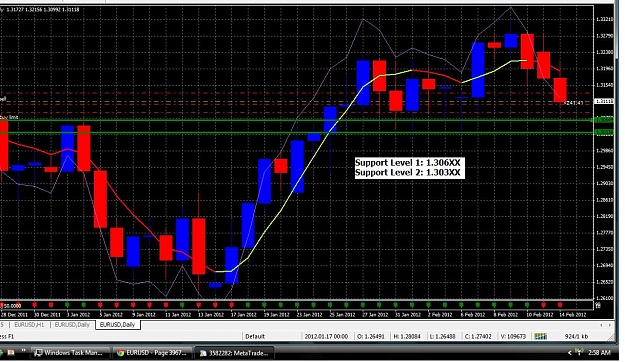Click the 2012.01.17 00:00 status bar field
Image resolution: width=625 pixels, height=362 pixels.
326,336
